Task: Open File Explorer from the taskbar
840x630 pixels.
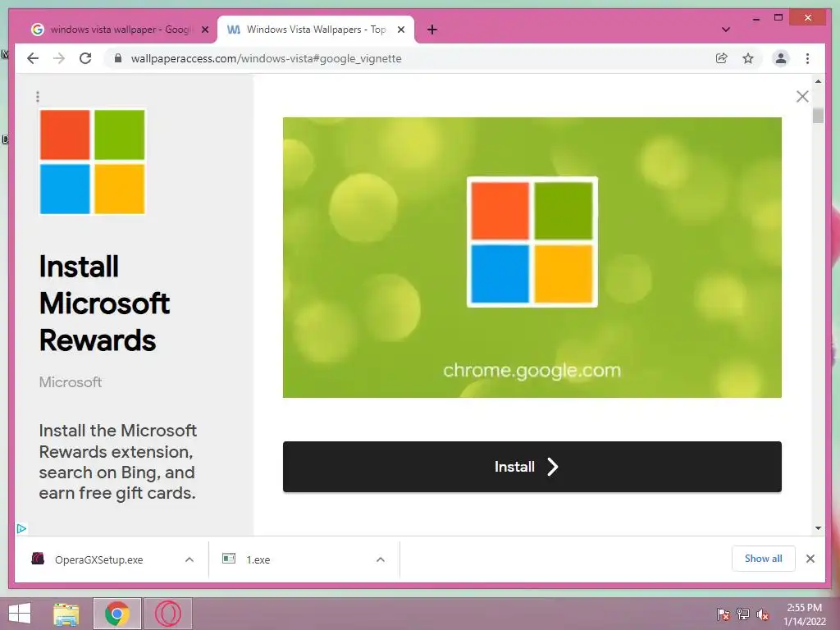Action: click(x=66, y=614)
